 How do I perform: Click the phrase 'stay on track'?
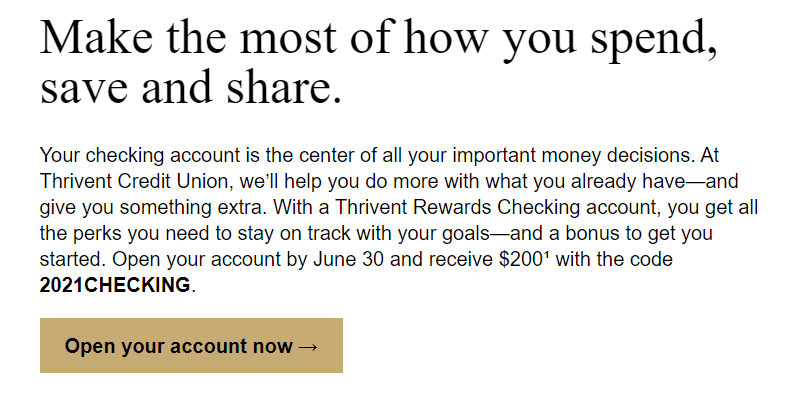(289, 234)
